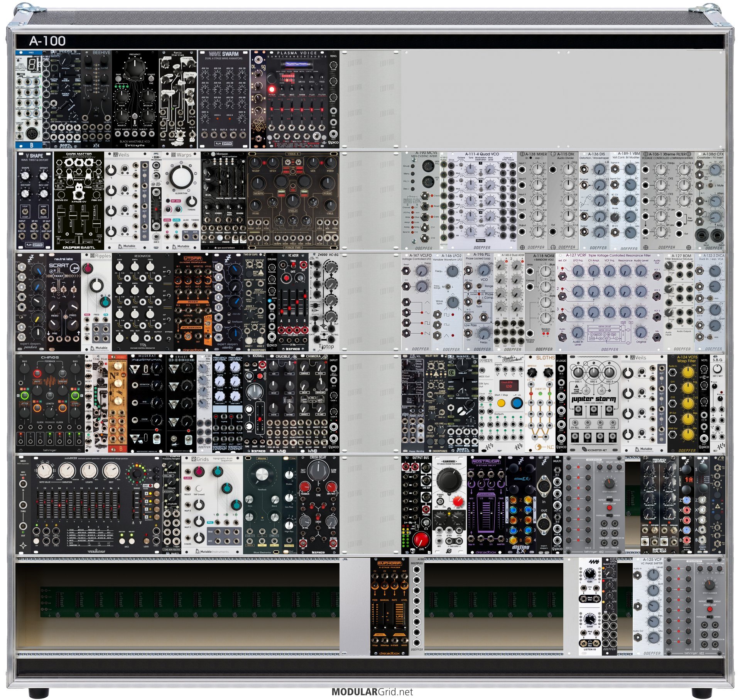The width and height of the screenshot is (745, 700).
Task: Open the MODULARGrid.net link
Action: click(372, 692)
